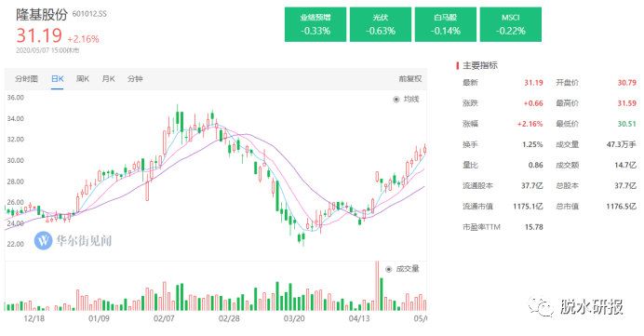Expand the 分钟 minute interval option
This screenshot has height=336, width=644.
pos(135,78)
